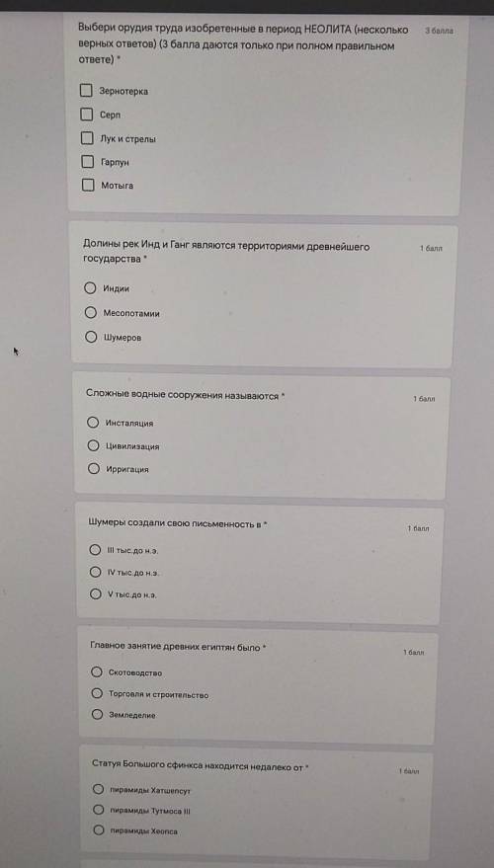The height and width of the screenshot is (868, 494).
Task: Select the Скотоводство radio button
Action: pos(97,672)
